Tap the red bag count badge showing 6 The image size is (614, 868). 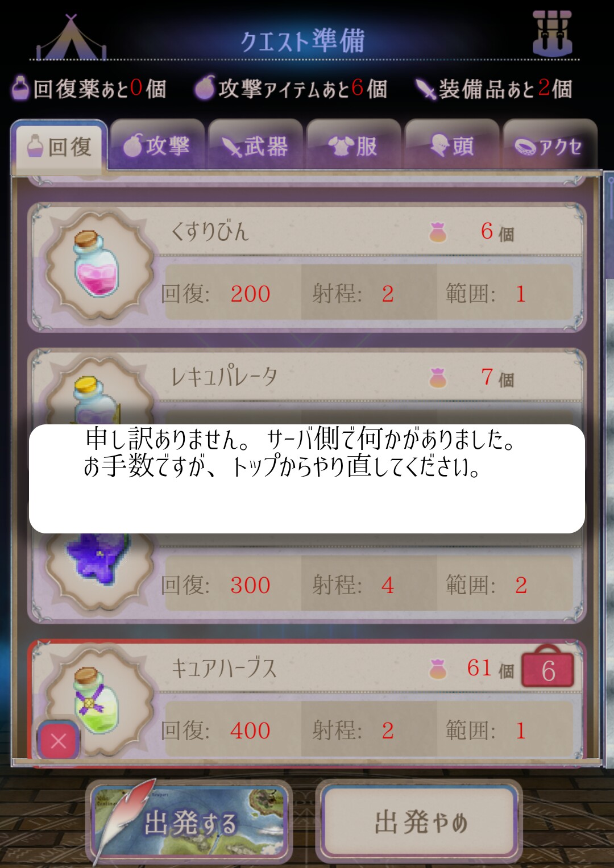(x=547, y=667)
